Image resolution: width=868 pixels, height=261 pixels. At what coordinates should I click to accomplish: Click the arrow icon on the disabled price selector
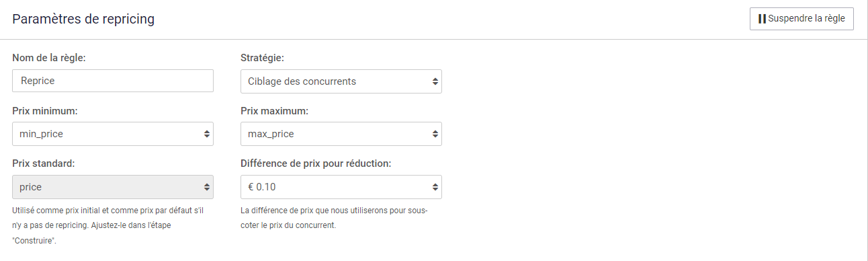(207, 186)
